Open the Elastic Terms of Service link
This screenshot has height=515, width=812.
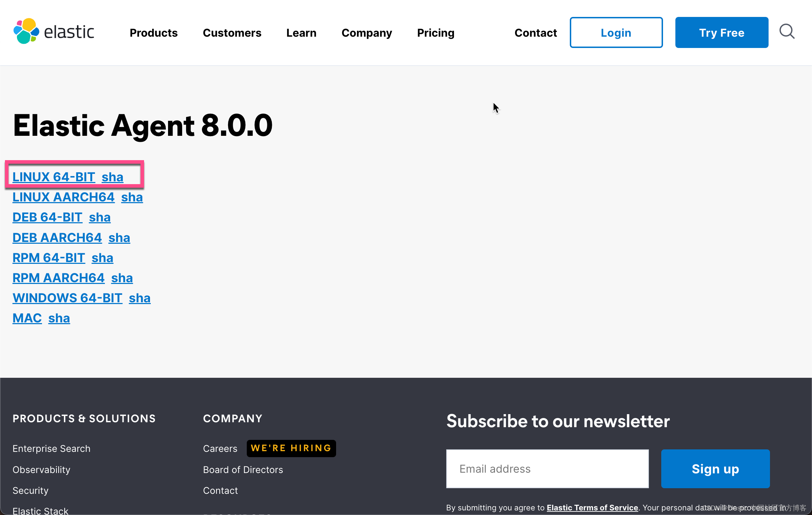592,508
